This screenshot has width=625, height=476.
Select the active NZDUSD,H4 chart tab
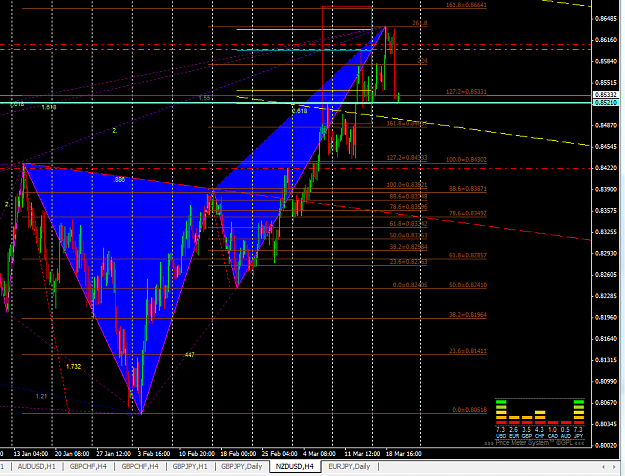point(295,466)
